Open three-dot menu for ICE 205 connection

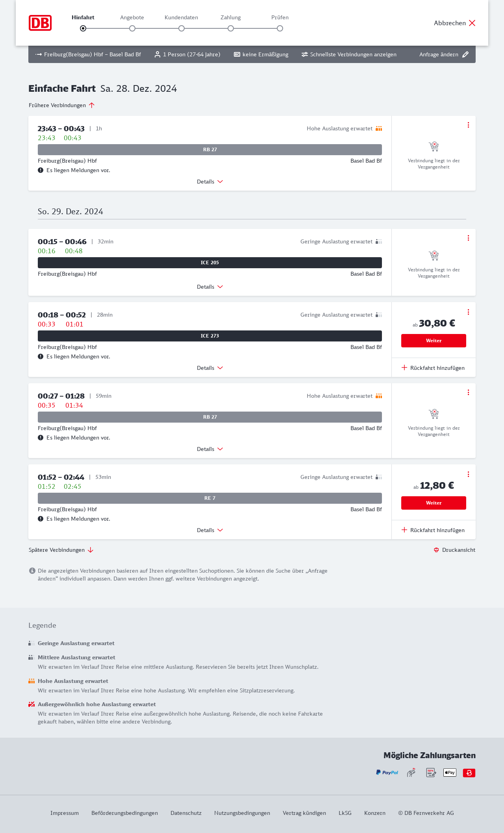[x=468, y=238]
